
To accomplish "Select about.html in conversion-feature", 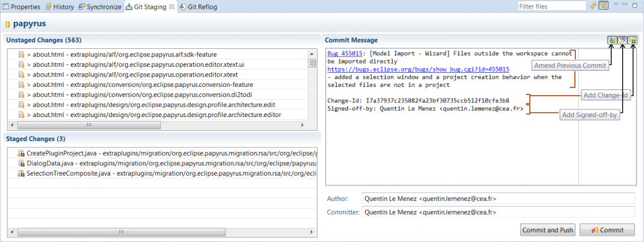I will pos(140,85).
